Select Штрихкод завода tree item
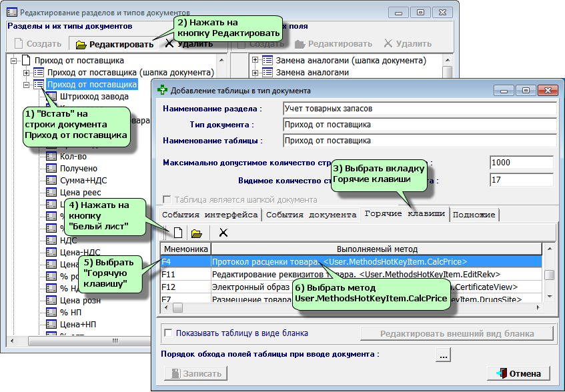 coord(94,97)
